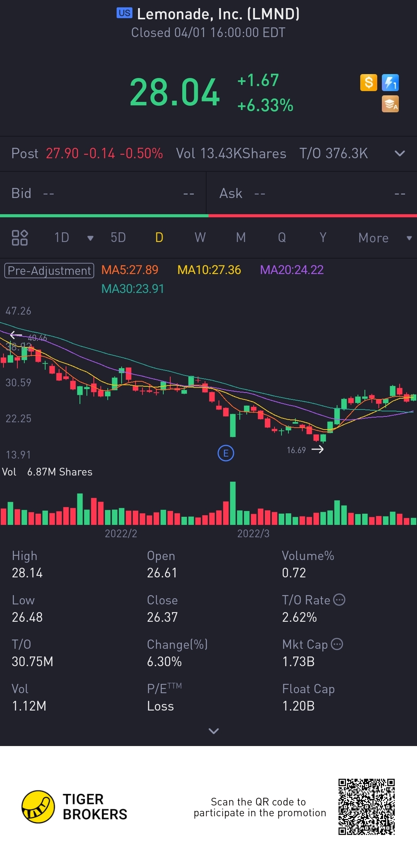
Task: Tap the 2022/2 date axis label
Action: click(121, 533)
